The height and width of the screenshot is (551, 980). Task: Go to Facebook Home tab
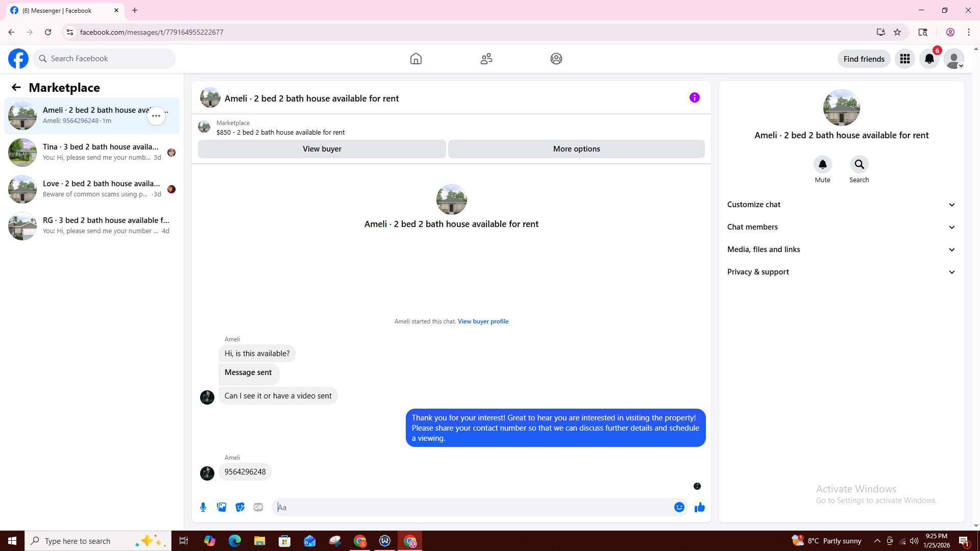coord(415,59)
